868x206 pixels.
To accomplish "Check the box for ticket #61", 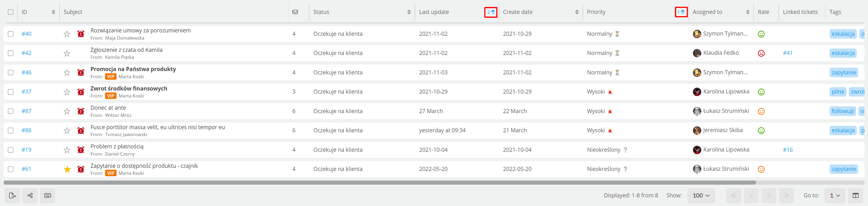I will pyautogui.click(x=11, y=169).
